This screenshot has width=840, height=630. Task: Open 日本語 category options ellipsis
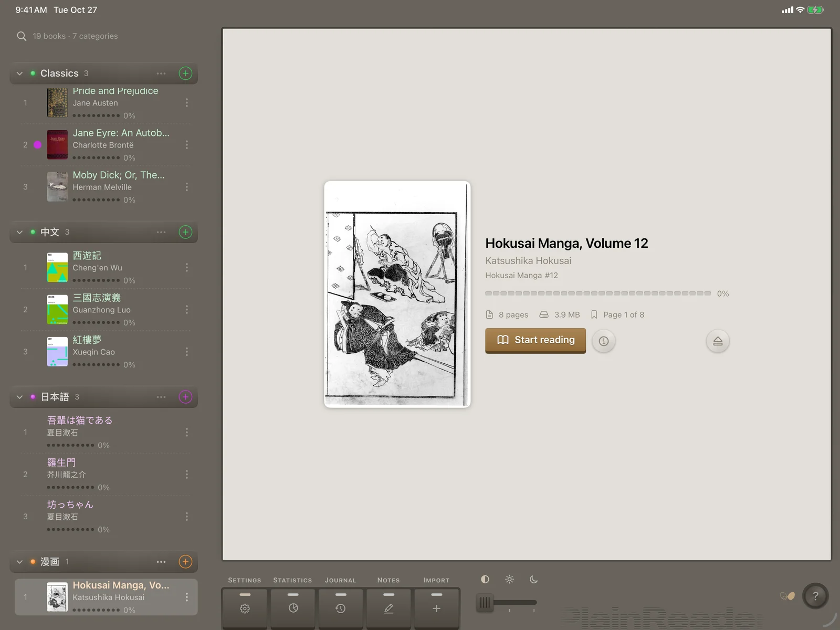pos(161,397)
